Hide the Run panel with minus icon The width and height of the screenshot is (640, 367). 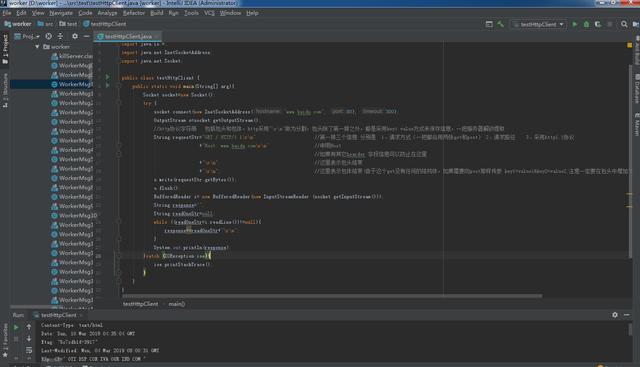coord(627,315)
